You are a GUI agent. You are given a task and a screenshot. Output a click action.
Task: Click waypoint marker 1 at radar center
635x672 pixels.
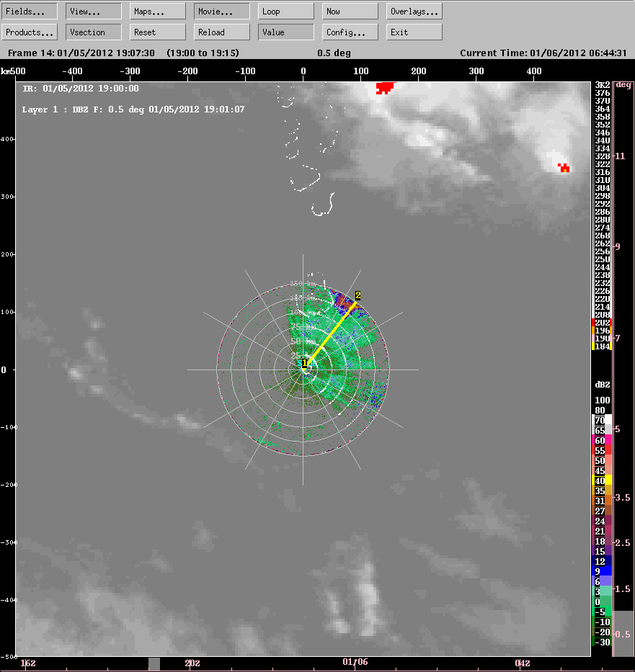(x=304, y=364)
